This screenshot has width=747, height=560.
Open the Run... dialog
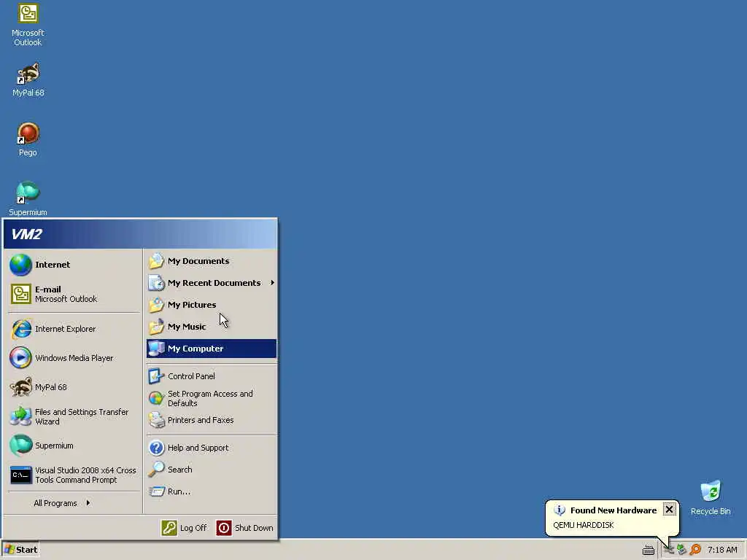(212, 491)
